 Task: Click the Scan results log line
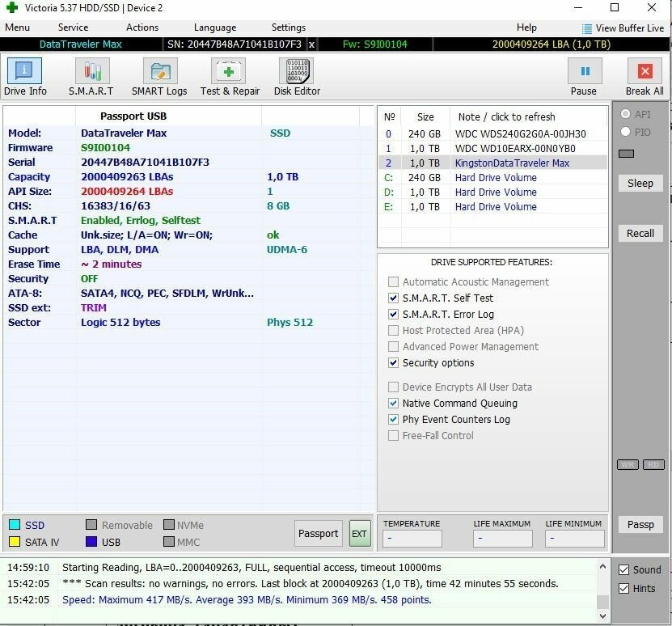click(x=311, y=584)
